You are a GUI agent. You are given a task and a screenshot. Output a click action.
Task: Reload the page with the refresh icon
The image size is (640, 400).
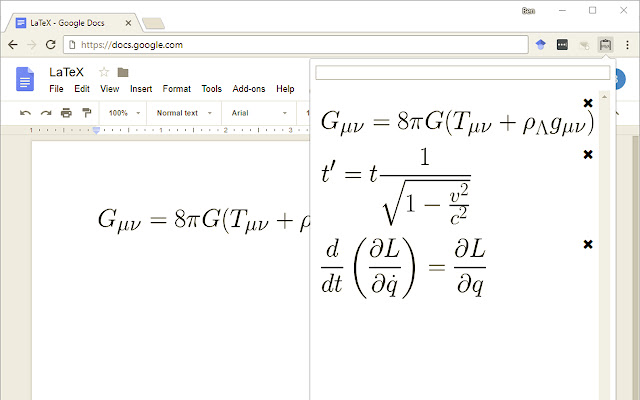click(51, 44)
